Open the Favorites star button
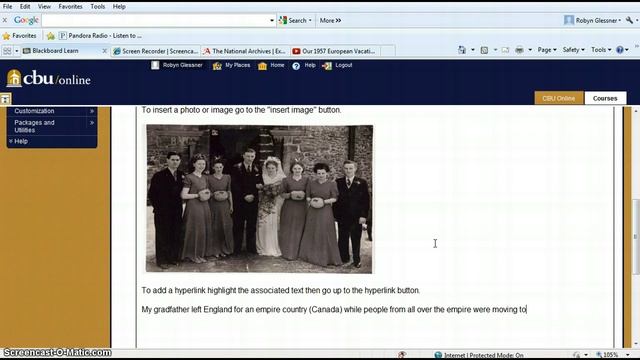This screenshot has height=360, width=640. coord(19,36)
